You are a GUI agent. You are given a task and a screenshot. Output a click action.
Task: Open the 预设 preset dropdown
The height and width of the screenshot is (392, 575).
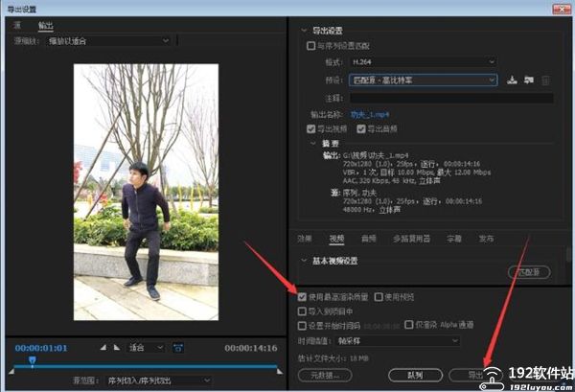422,81
